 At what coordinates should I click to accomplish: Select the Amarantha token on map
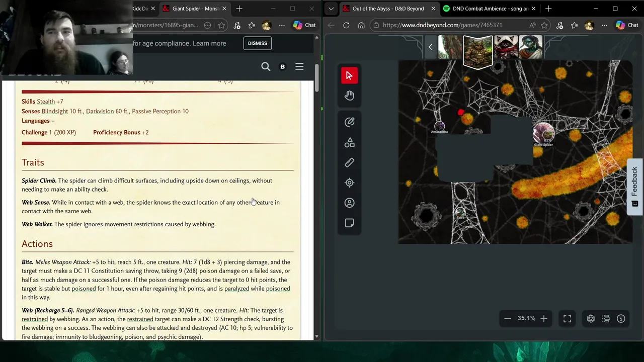tap(439, 127)
